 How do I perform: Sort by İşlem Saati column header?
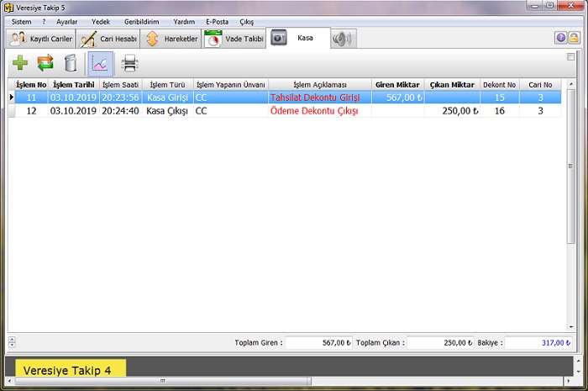(x=121, y=85)
